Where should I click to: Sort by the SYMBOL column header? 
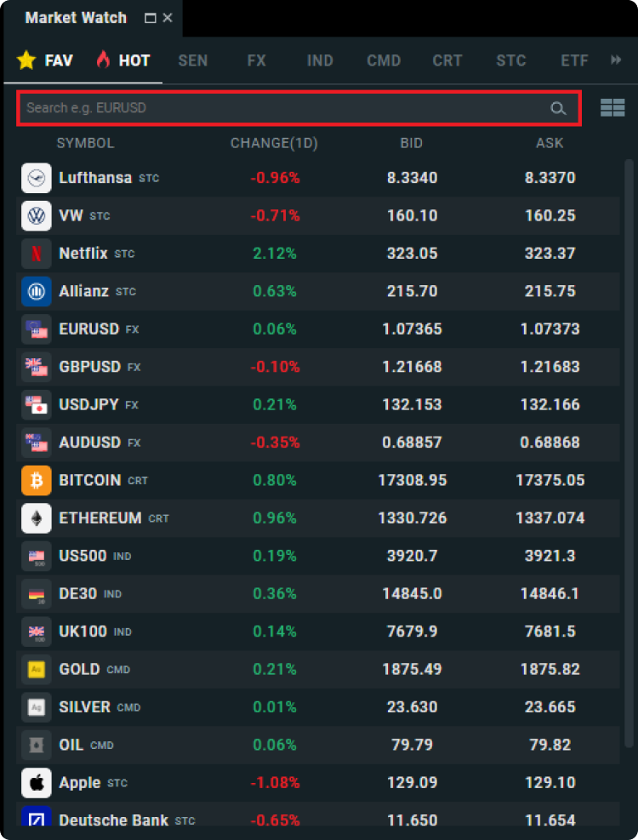pos(85,143)
